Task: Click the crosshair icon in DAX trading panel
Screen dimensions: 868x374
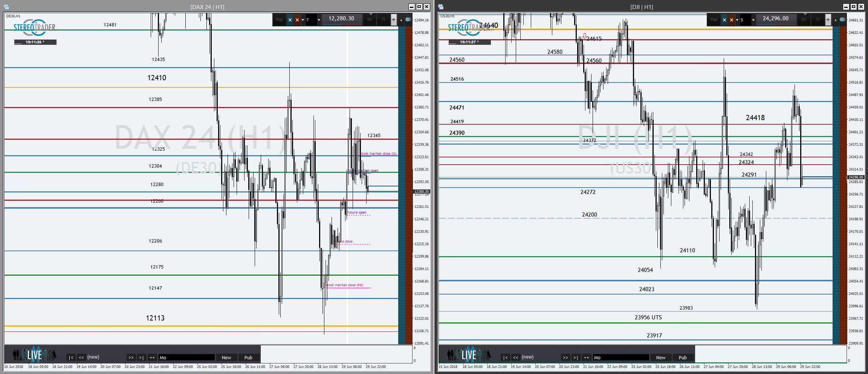Action: coord(394,20)
